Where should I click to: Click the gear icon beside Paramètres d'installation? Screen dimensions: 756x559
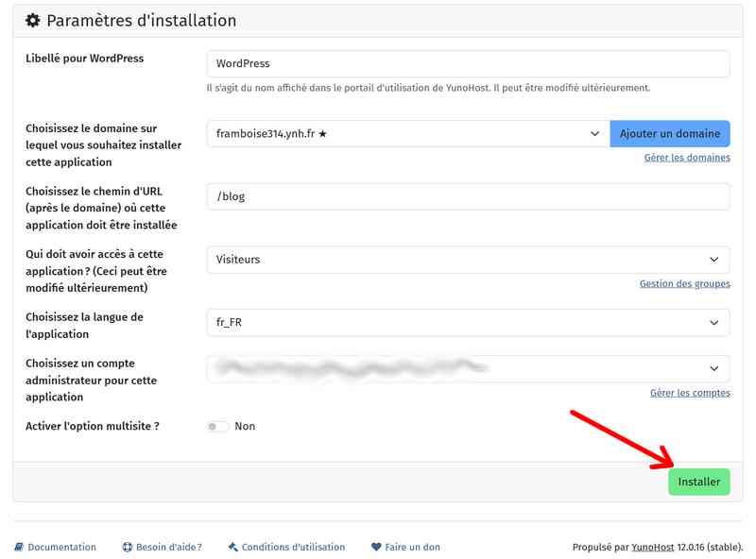(x=32, y=21)
